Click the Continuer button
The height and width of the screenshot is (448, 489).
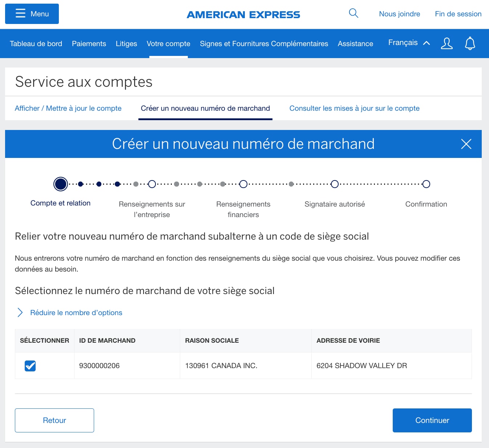coord(432,420)
